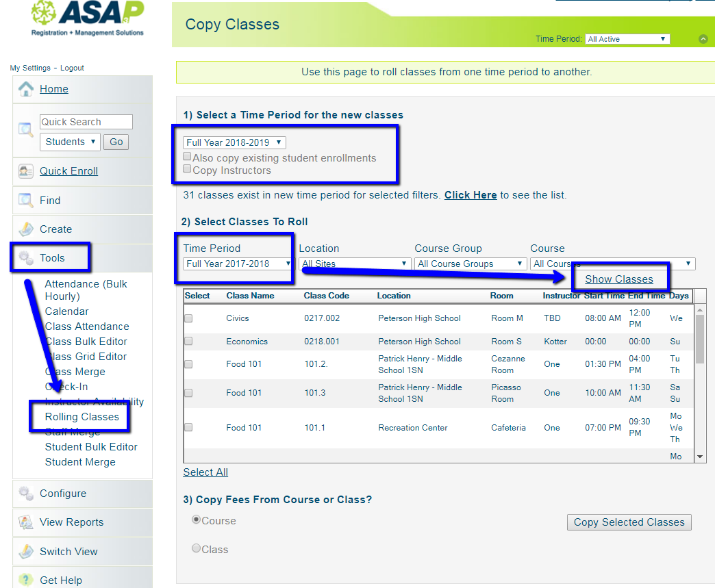Image resolution: width=715 pixels, height=588 pixels.
Task: Click the Create pencil icon
Action: coord(26,229)
